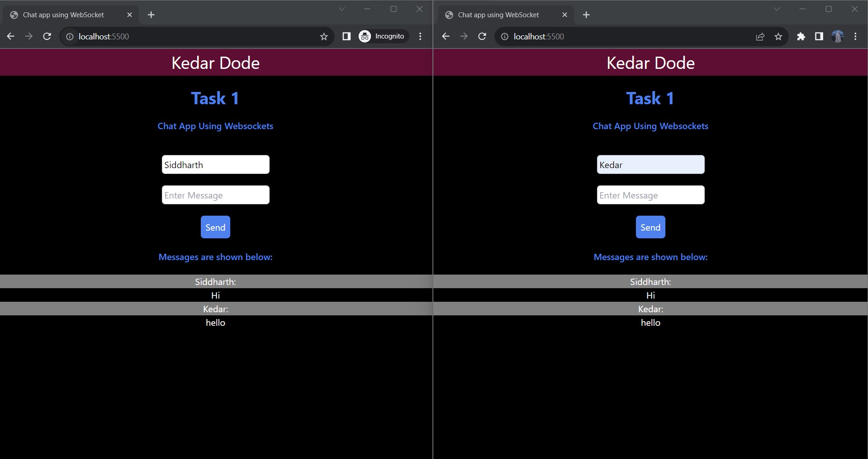868x459 pixels.
Task: Click the Incognito badge in the left browser
Action: 382,36
